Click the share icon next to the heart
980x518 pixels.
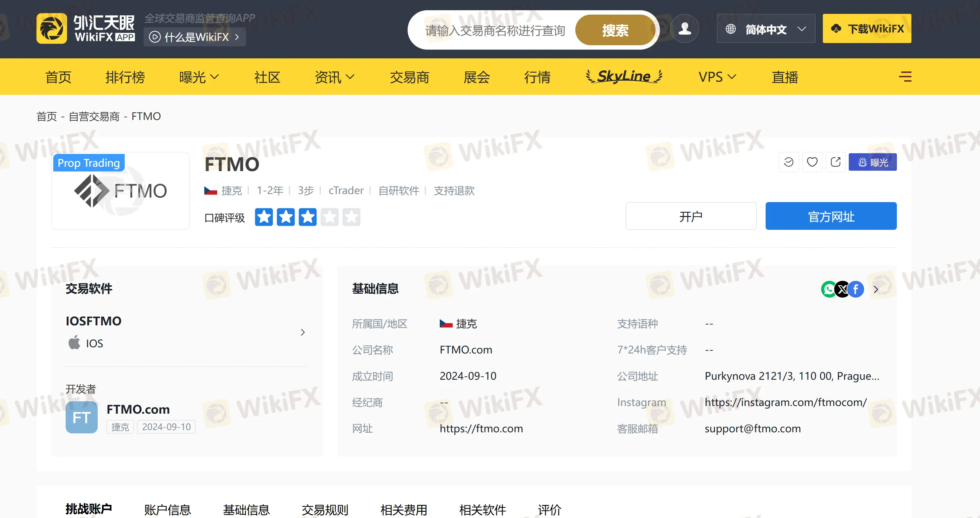pos(835,162)
